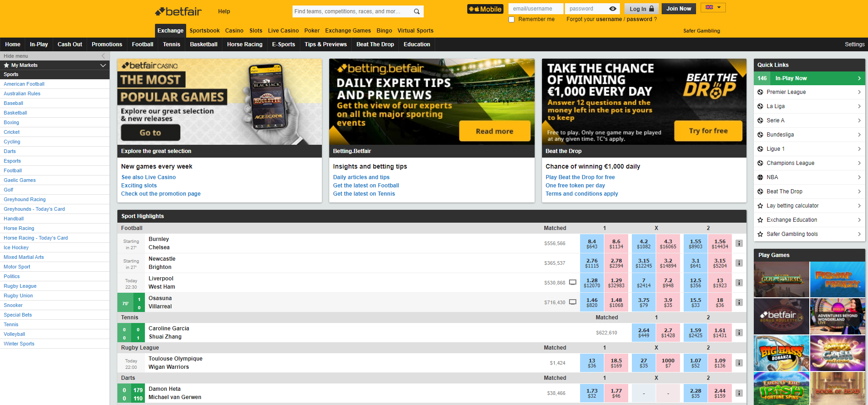Expand the NBA chevron

(859, 177)
